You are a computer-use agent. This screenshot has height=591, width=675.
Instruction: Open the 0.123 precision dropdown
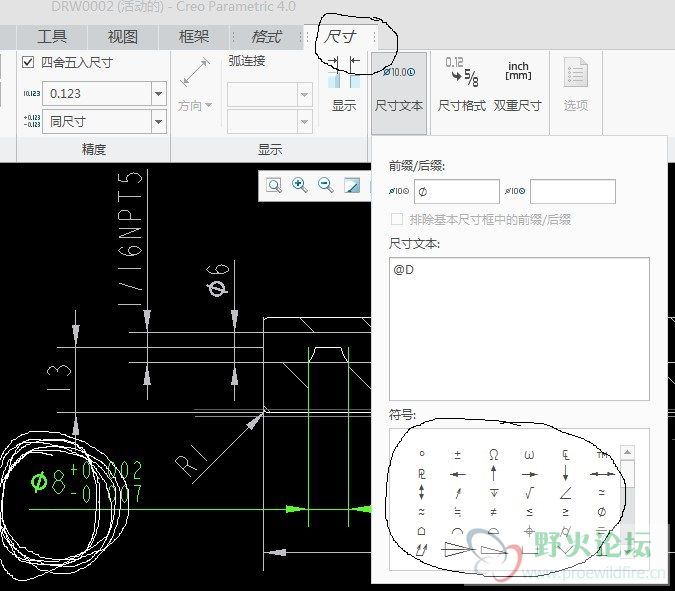click(x=158, y=93)
